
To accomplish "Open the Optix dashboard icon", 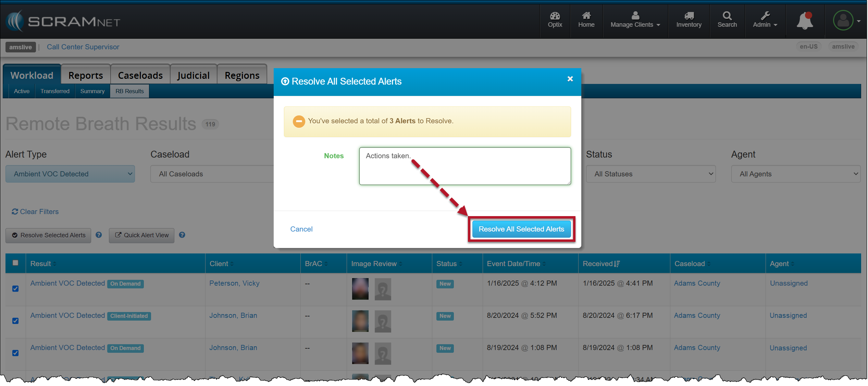I will coord(555,16).
